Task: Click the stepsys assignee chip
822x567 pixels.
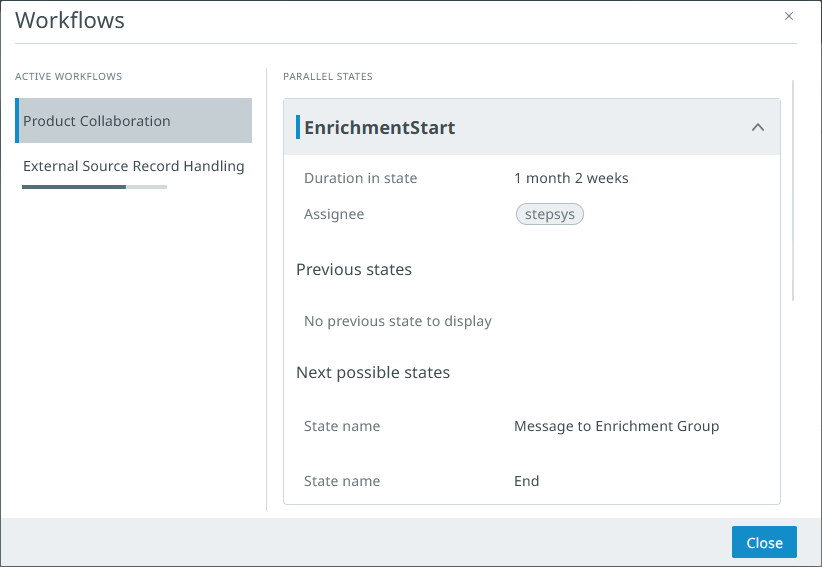Action: [x=549, y=214]
